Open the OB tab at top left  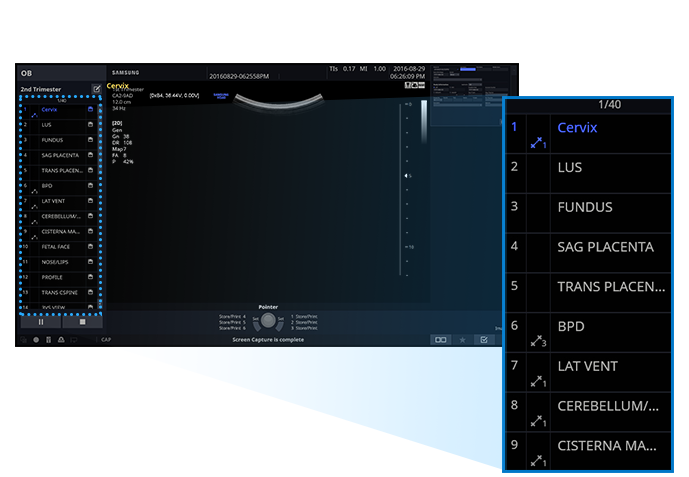(x=27, y=73)
